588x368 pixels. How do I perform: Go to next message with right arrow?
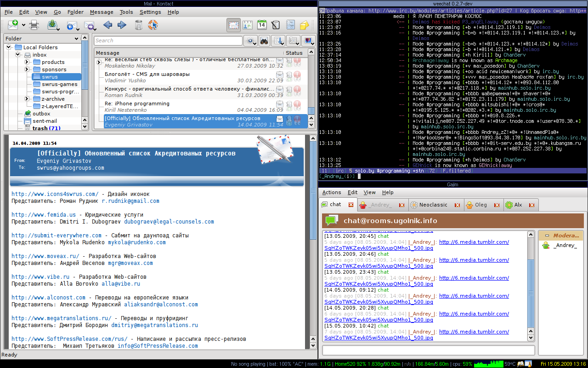point(122,25)
